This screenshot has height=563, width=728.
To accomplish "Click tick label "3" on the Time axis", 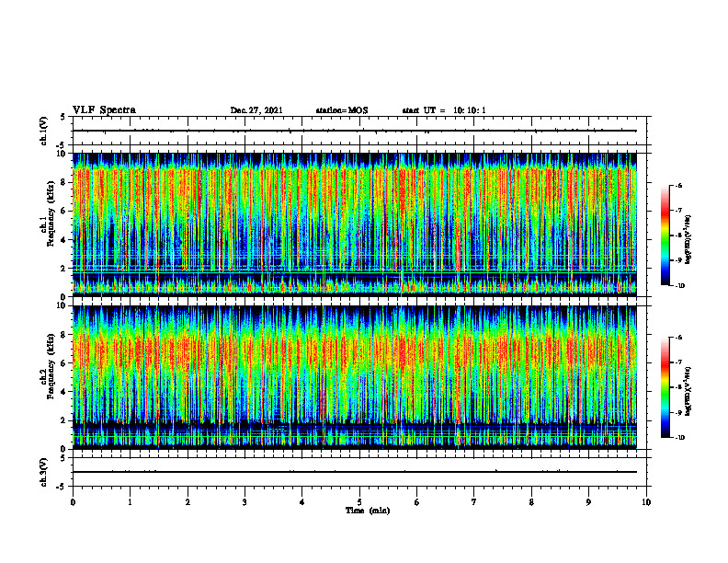I will click(x=245, y=502).
